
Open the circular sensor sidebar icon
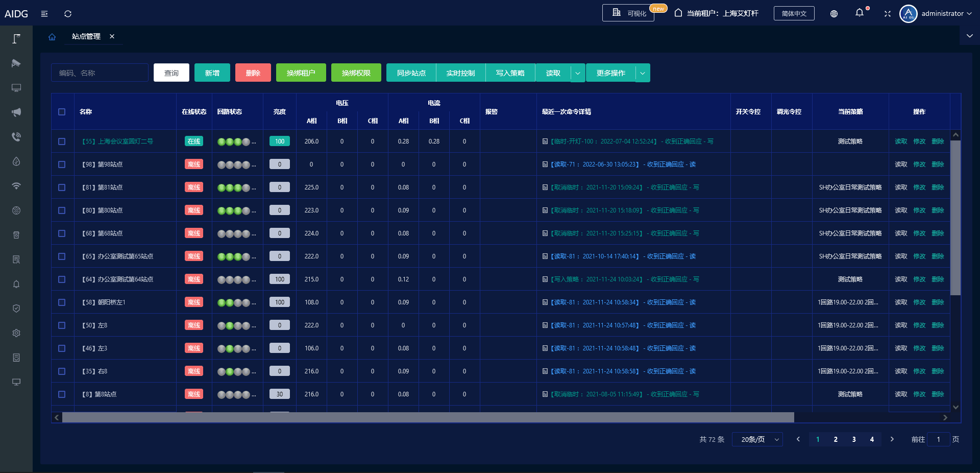(16, 210)
